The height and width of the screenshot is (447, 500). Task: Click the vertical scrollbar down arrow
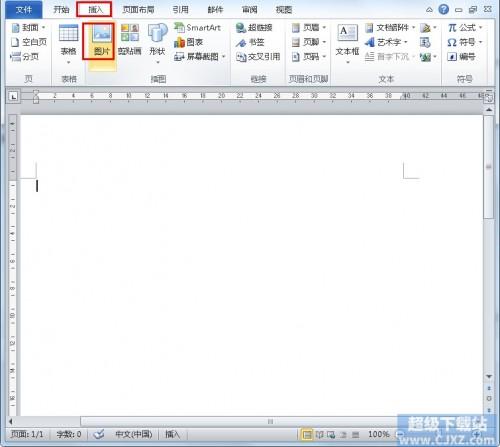point(489,376)
